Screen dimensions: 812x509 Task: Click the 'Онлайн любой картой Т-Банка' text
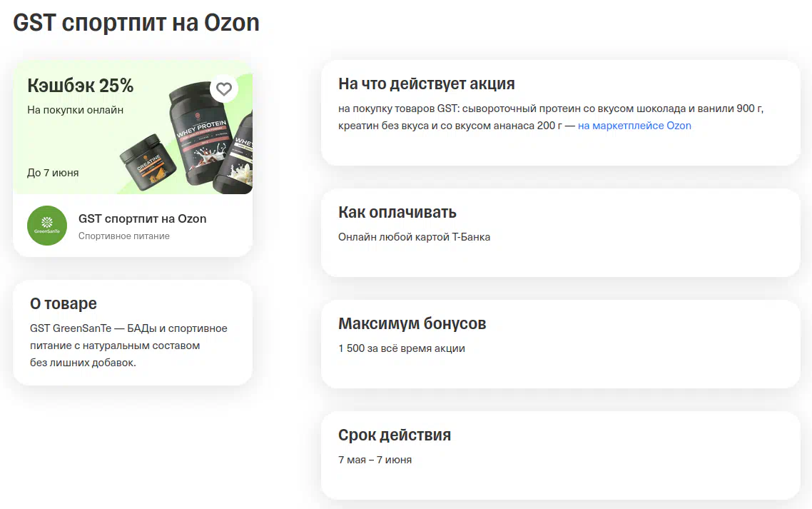414,237
